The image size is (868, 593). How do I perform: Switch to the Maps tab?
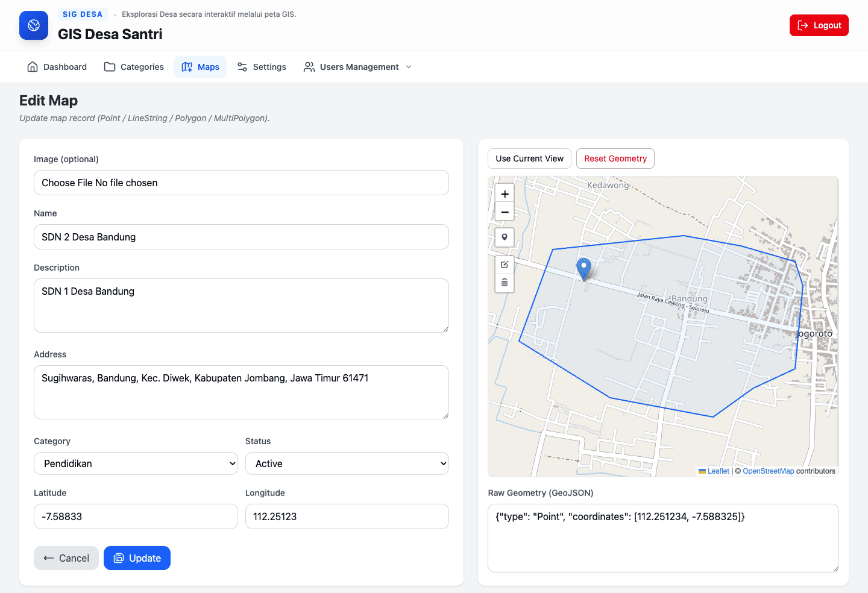(200, 67)
